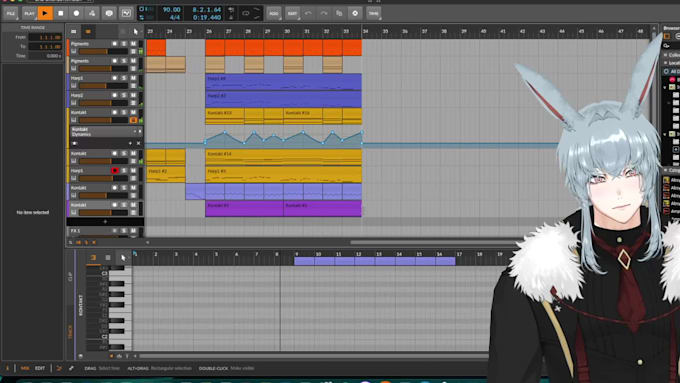Click the Time Range To value field
Screen dimensions: 680x383
pos(45,46)
